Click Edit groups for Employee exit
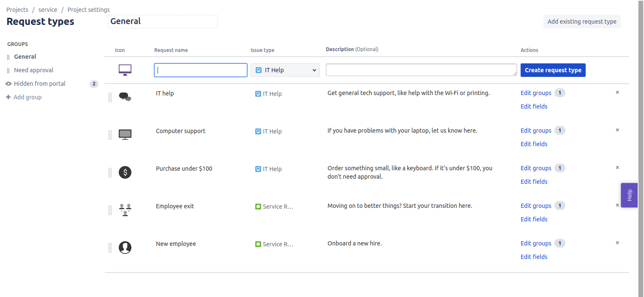 pos(536,206)
